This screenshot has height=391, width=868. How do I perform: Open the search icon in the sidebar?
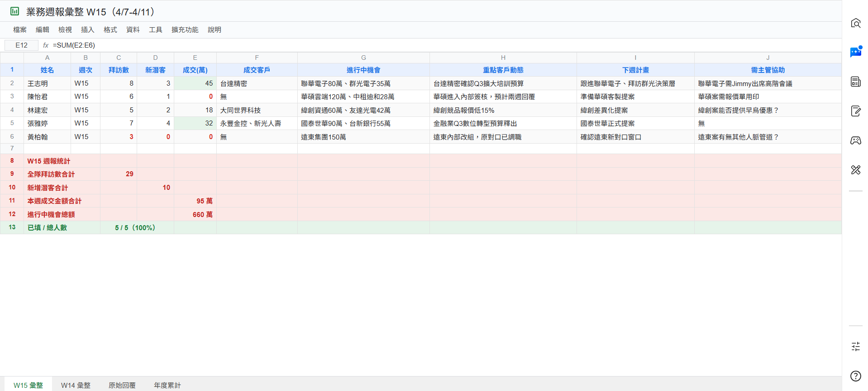855,23
